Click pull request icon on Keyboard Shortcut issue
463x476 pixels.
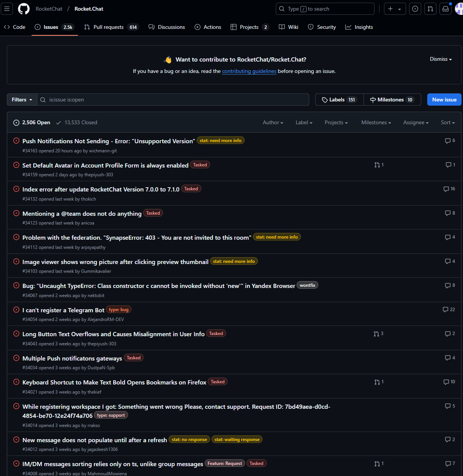(x=379, y=382)
